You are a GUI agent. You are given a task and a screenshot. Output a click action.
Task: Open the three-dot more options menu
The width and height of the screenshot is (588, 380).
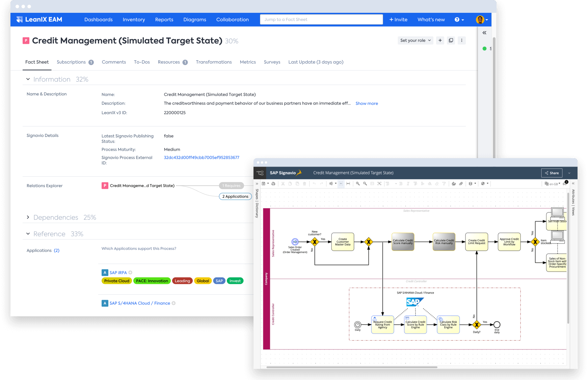[x=462, y=40]
